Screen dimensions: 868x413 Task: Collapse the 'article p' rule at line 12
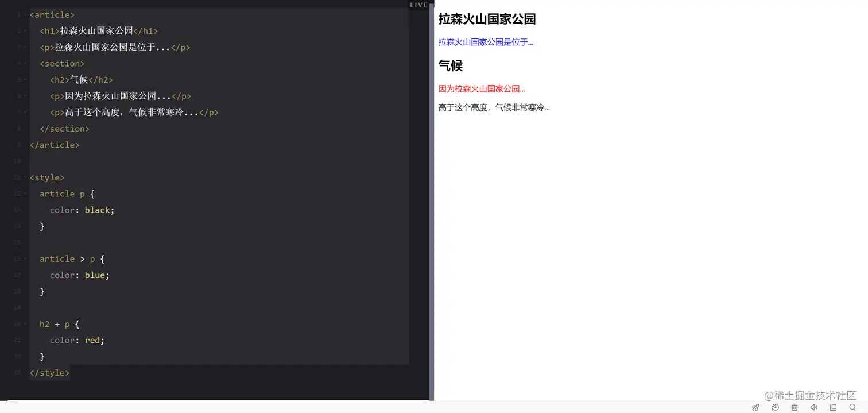point(25,194)
